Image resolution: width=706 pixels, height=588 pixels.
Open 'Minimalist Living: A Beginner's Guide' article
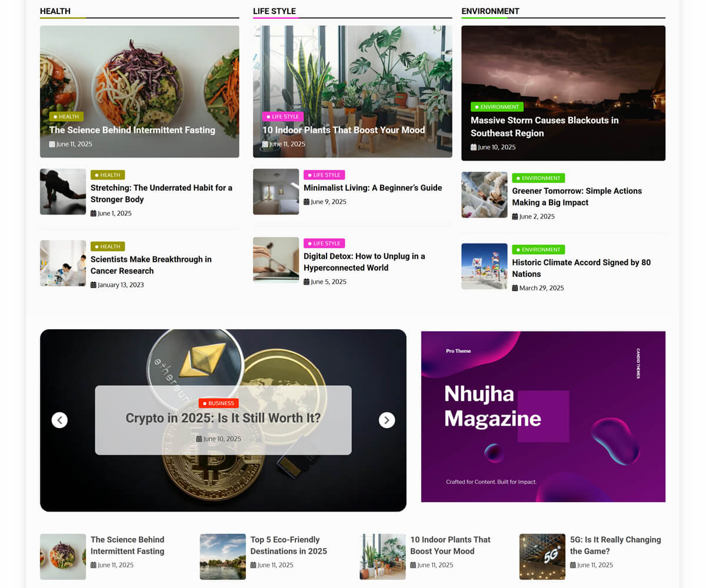click(372, 188)
